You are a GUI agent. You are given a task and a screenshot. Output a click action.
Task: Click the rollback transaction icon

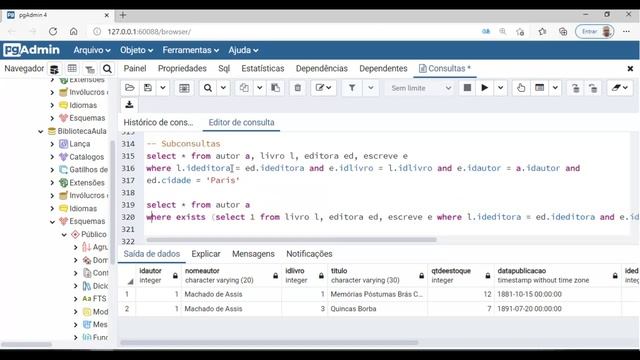pos(593,88)
